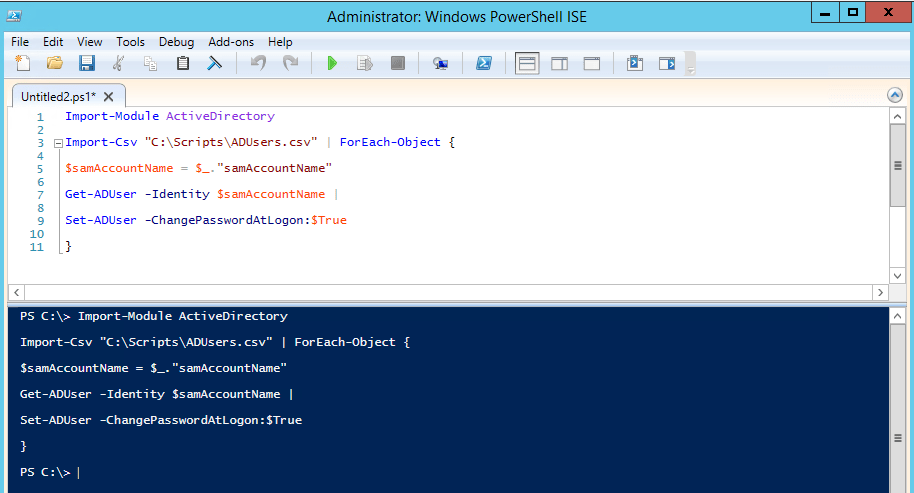Screen dimensions: 914x493
Task: Click '$samAccountName' at start of line 5
Action: coord(119,168)
